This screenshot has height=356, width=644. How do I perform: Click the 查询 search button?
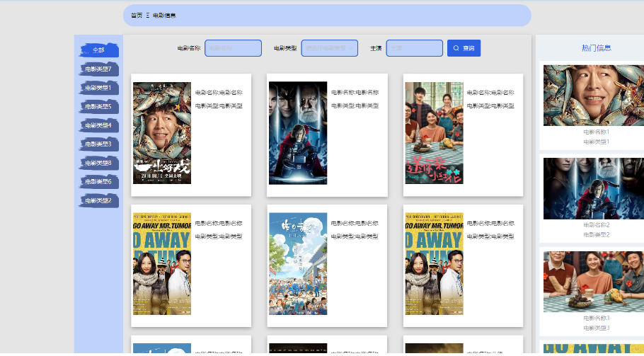(464, 48)
